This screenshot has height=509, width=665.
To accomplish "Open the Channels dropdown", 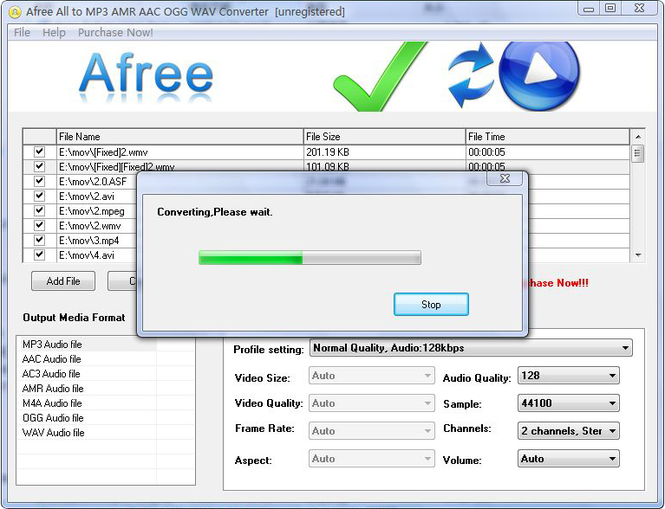I will (x=568, y=431).
